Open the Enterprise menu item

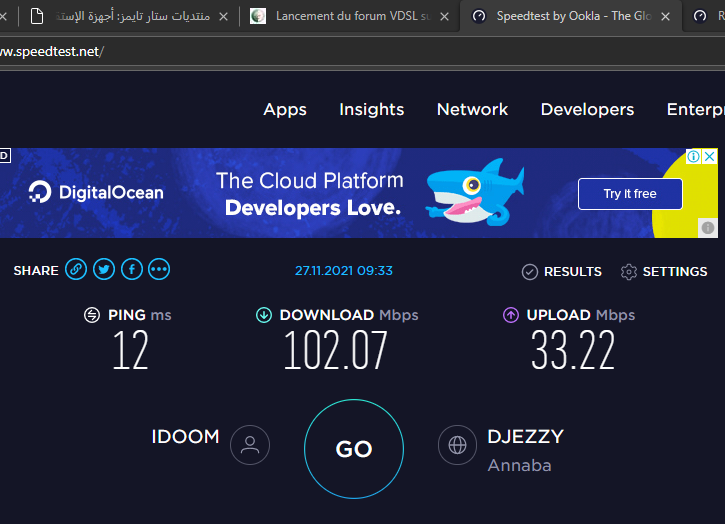coord(695,110)
